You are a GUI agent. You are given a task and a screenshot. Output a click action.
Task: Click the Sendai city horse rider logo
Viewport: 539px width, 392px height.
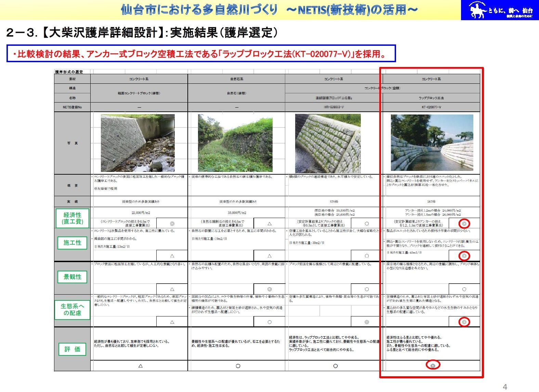pos(478,10)
